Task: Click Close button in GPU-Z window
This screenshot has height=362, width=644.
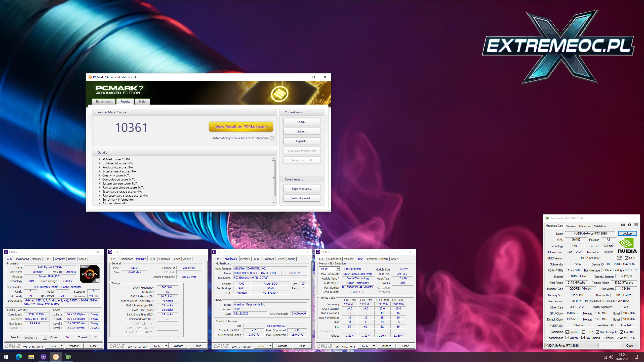Action: (x=629, y=346)
